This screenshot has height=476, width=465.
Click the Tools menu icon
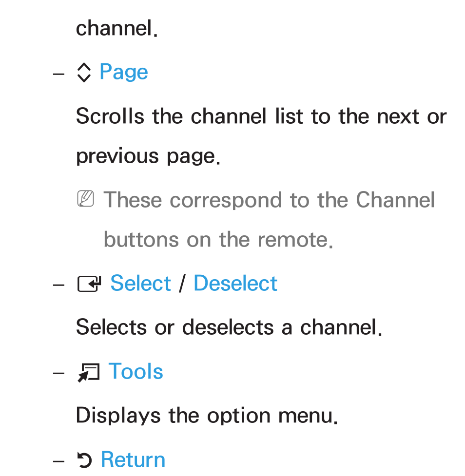(88, 373)
